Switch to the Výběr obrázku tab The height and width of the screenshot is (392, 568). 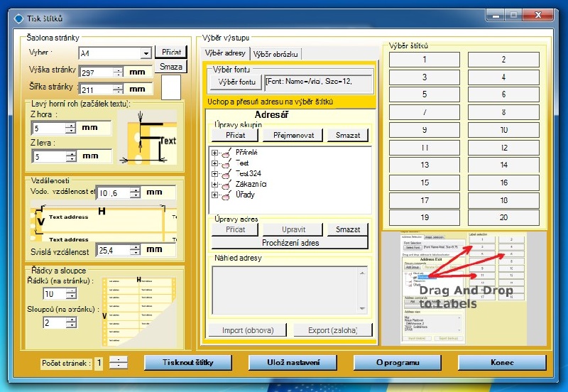pos(275,55)
